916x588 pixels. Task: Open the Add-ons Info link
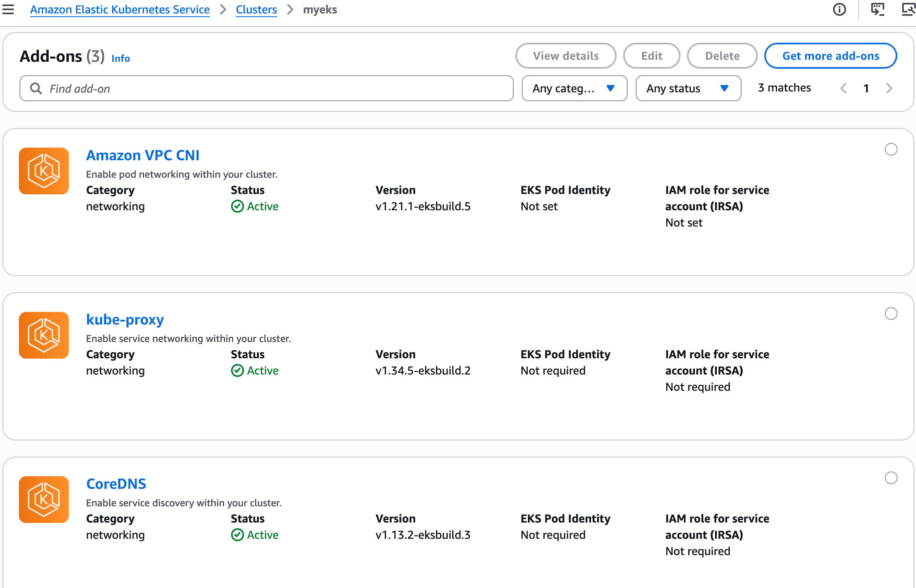(120, 58)
